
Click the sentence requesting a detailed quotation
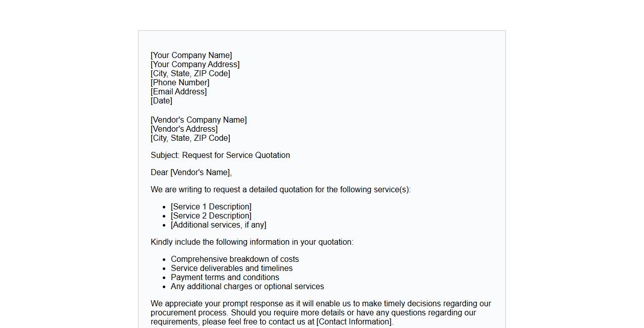pos(280,190)
